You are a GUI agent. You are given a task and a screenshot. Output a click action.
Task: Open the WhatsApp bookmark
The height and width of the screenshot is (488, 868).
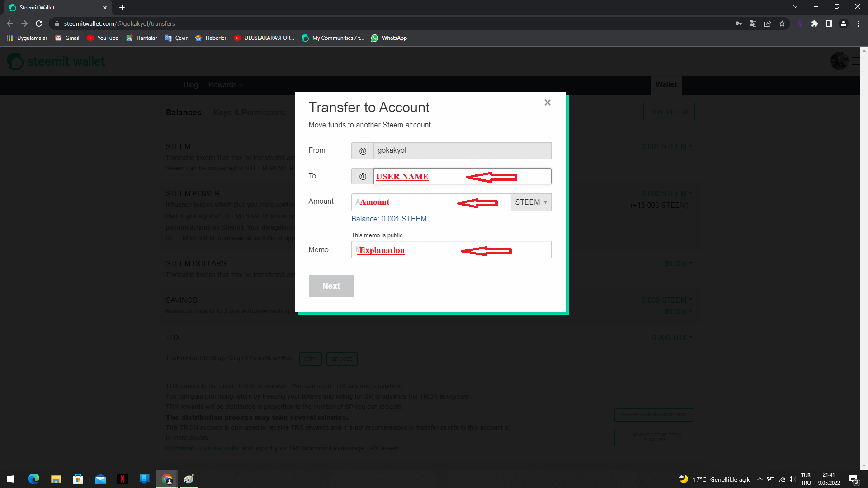pos(389,38)
